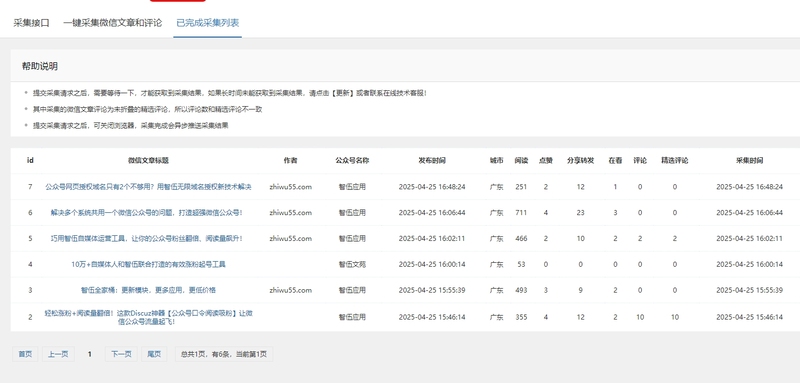Click the 上一页 pagination button
This screenshot has width=800, height=383.
click(x=58, y=354)
